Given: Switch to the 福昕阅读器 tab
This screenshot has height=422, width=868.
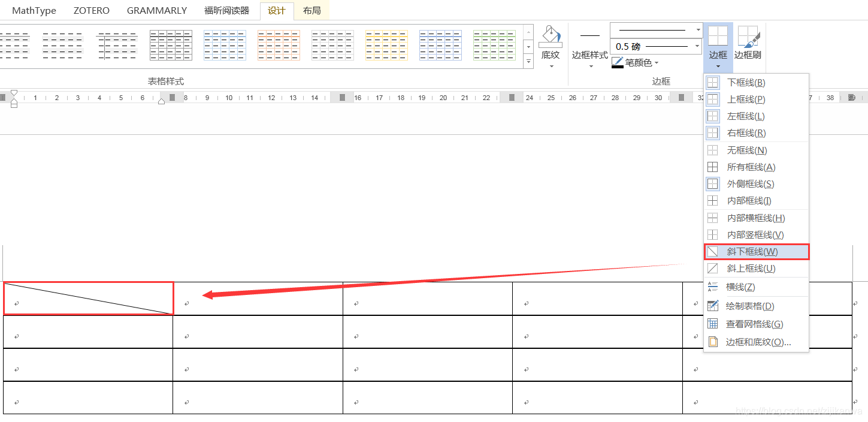Looking at the screenshot, I should (x=226, y=11).
